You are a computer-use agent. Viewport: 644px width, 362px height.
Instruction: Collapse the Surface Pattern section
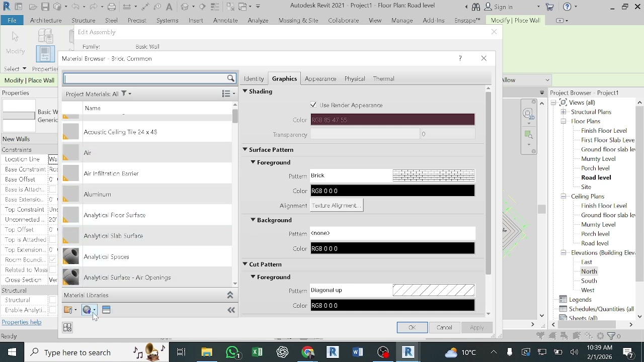coord(245,149)
